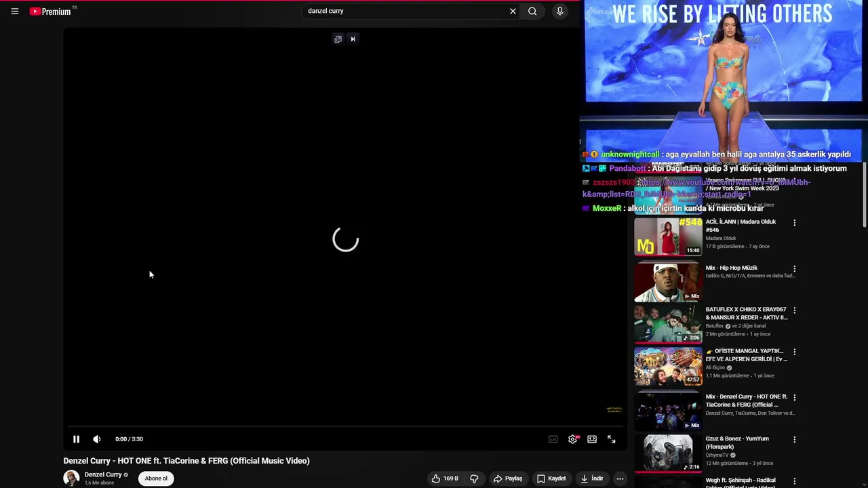Open the Madara Olduk channel name

point(720,239)
